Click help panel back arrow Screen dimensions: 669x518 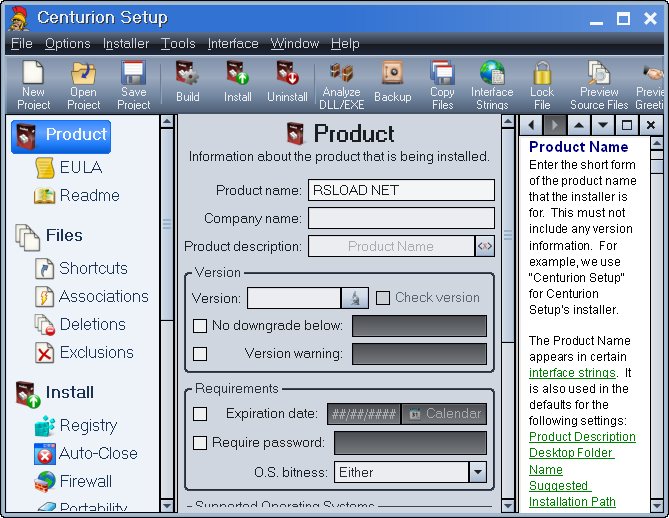point(531,125)
